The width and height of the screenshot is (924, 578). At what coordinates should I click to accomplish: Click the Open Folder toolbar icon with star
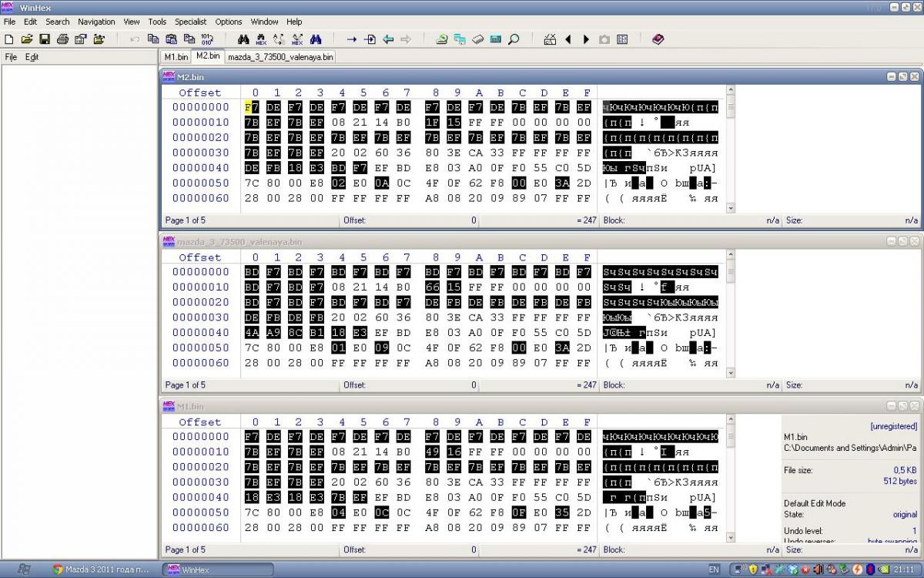click(x=99, y=39)
